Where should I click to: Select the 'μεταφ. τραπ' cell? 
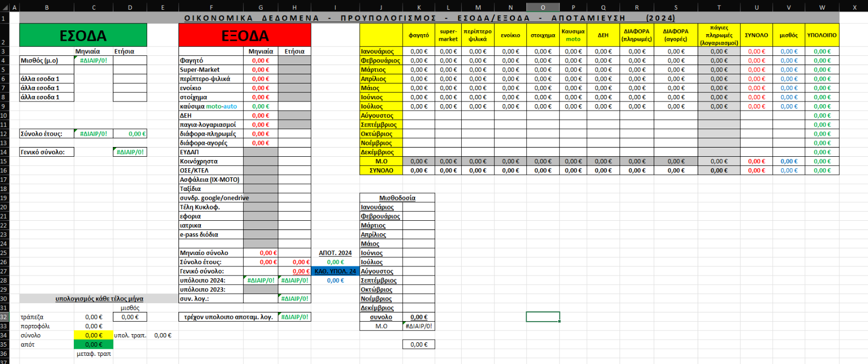(94, 354)
